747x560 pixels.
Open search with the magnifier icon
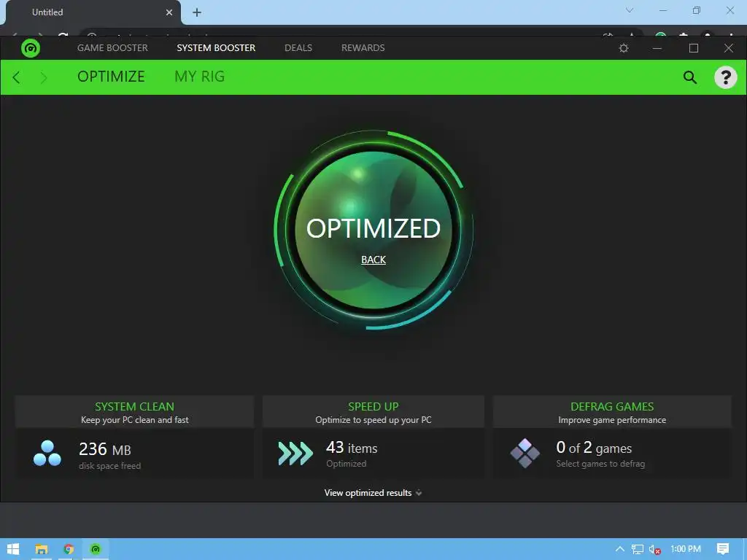690,77
